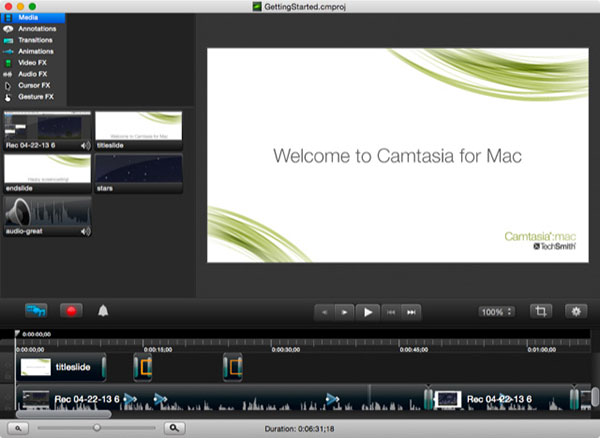This screenshot has height=438, width=600.
Task: Select the titleslide thumbnail in media bin
Action: click(x=139, y=130)
